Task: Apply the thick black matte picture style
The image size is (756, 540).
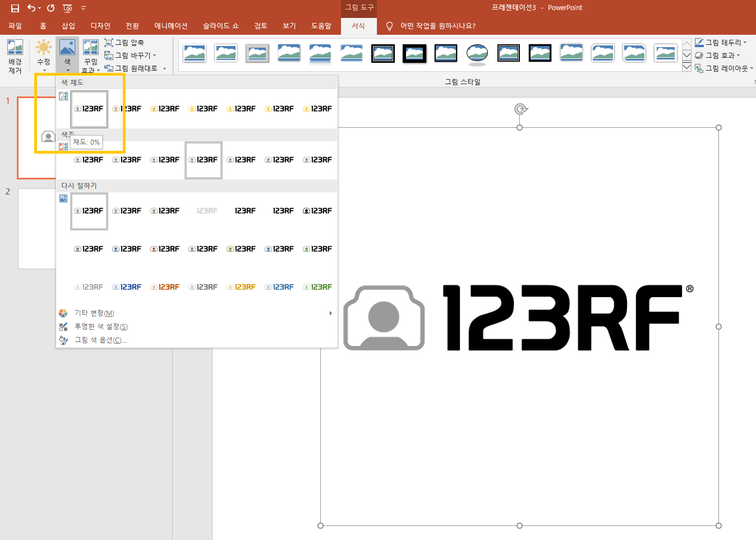Action: tap(414, 53)
